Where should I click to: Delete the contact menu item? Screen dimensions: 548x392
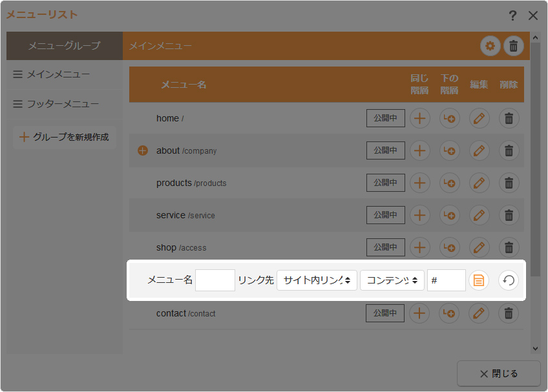pos(509,313)
